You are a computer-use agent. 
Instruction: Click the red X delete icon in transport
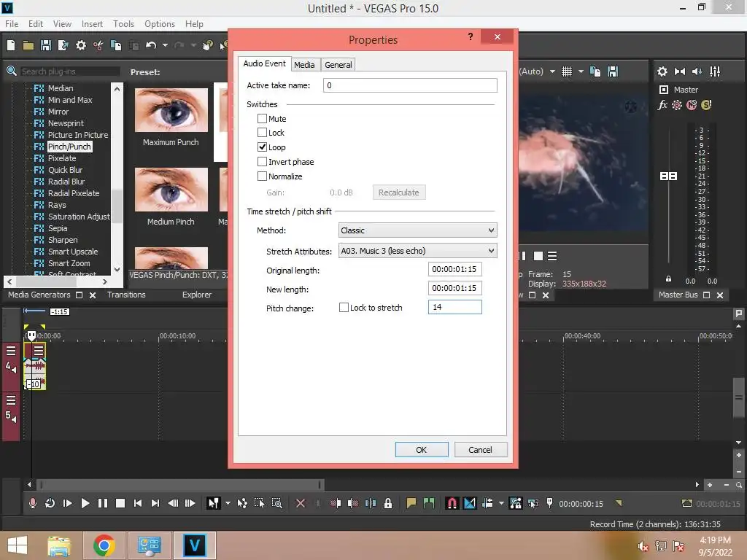pos(300,503)
